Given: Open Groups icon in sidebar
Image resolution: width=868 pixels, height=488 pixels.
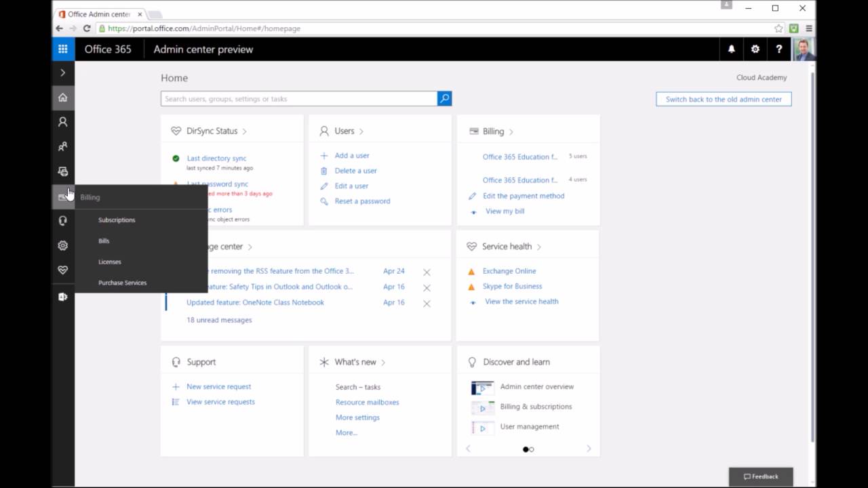Looking at the screenshot, I should (63, 146).
